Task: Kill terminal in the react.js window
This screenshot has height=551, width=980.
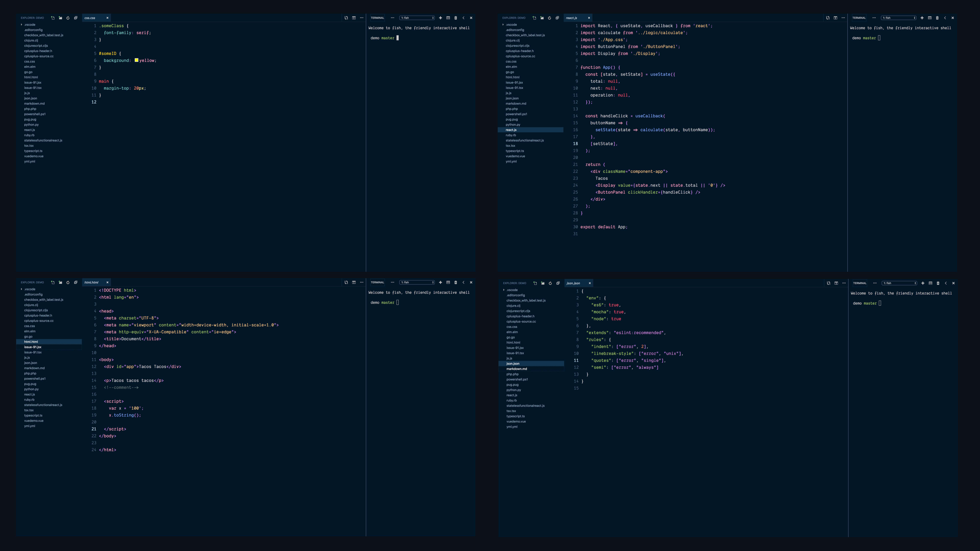Action: click(x=937, y=18)
